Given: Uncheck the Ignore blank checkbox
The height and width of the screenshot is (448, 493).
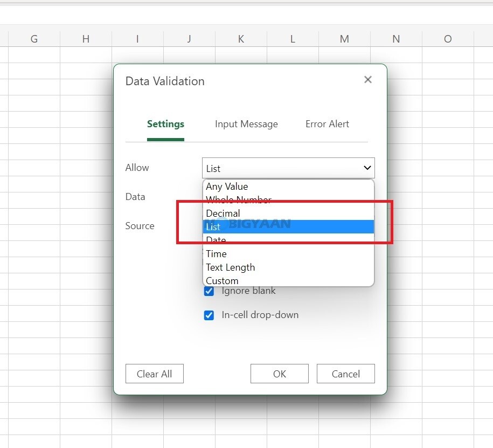Looking at the screenshot, I should click(209, 291).
